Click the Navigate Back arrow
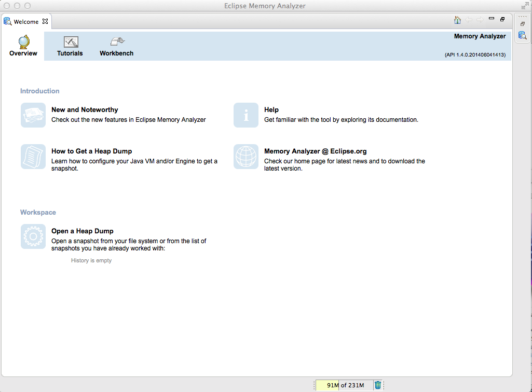The height and width of the screenshot is (392, 532). click(x=469, y=20)
